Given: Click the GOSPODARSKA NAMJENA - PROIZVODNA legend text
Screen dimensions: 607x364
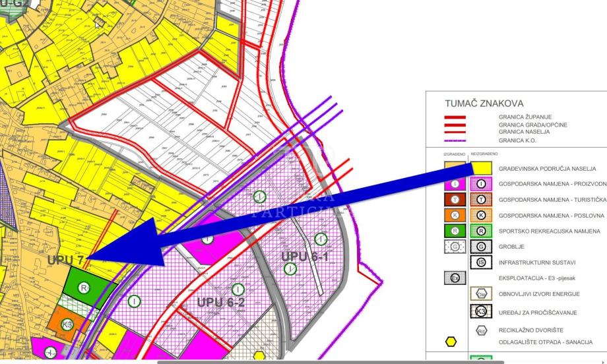Looking at the screenshot, I should tap(552, 184).
